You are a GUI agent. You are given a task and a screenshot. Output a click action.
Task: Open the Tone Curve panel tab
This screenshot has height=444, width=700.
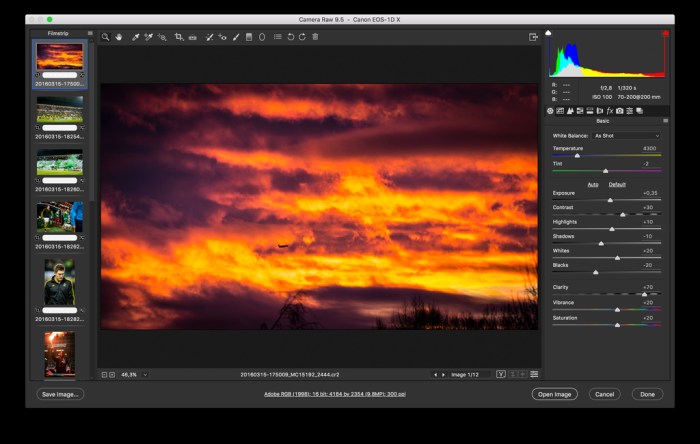pyautogui.click(x=559, y=111)
